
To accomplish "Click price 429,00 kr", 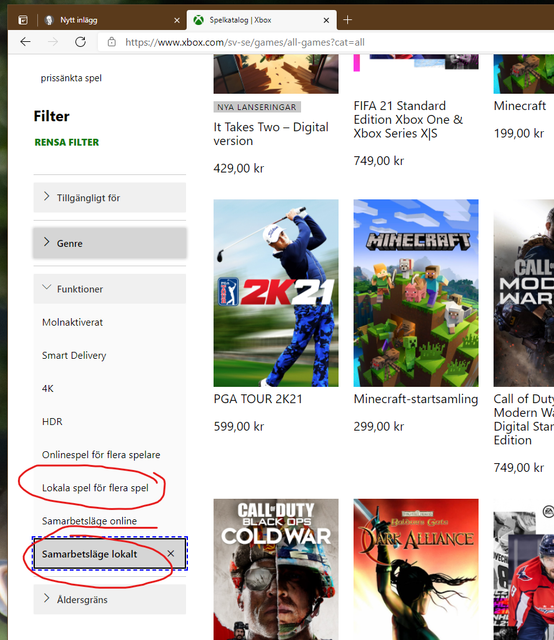I will point(239,168).
